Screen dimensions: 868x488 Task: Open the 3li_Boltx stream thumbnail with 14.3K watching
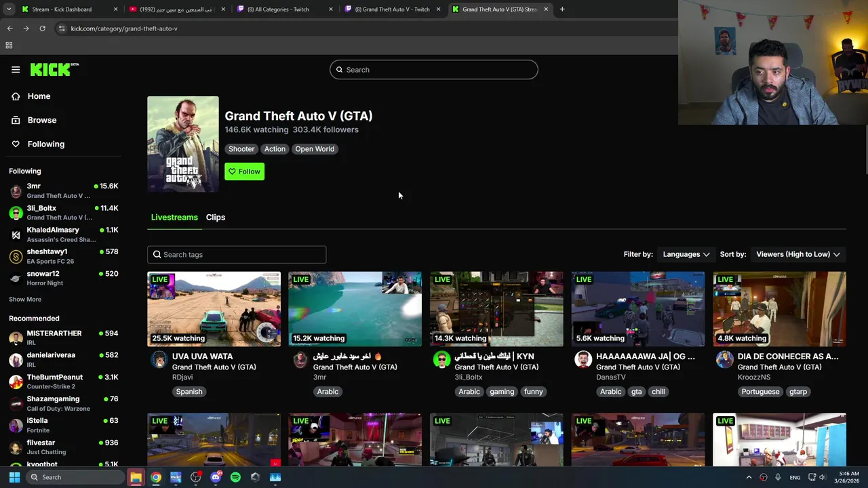[496, 309]
